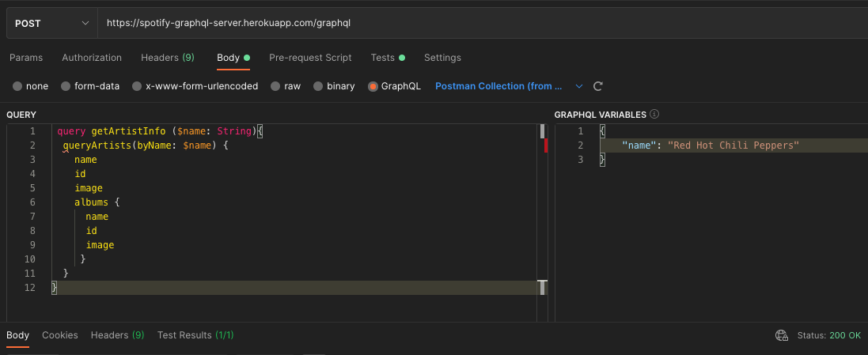Select the Body request tab

[x=233, y=58]
